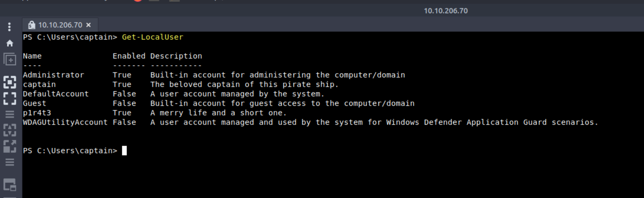The width and height of the screenshot is (644, 198).
Task: Click the scaling icon with diagonal arrow
Action: [10, 146]
